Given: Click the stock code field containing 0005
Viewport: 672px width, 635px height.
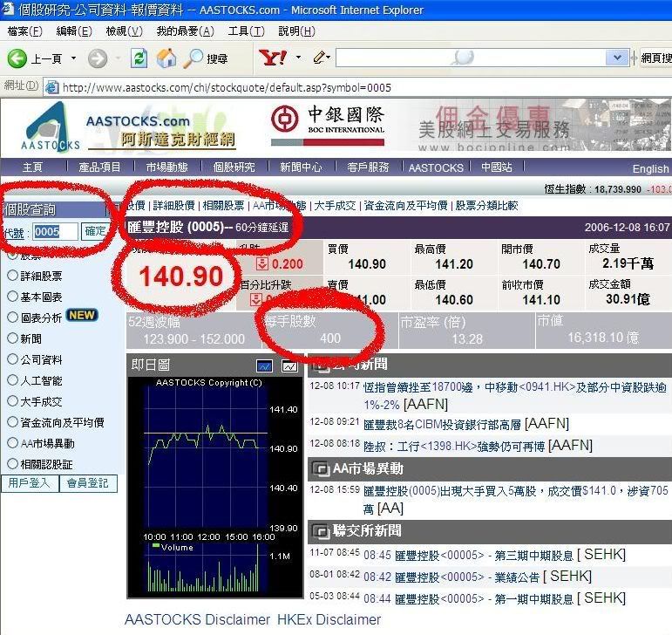Looking at the screenshot, I should pyautogui.click(x=55, y=231).
